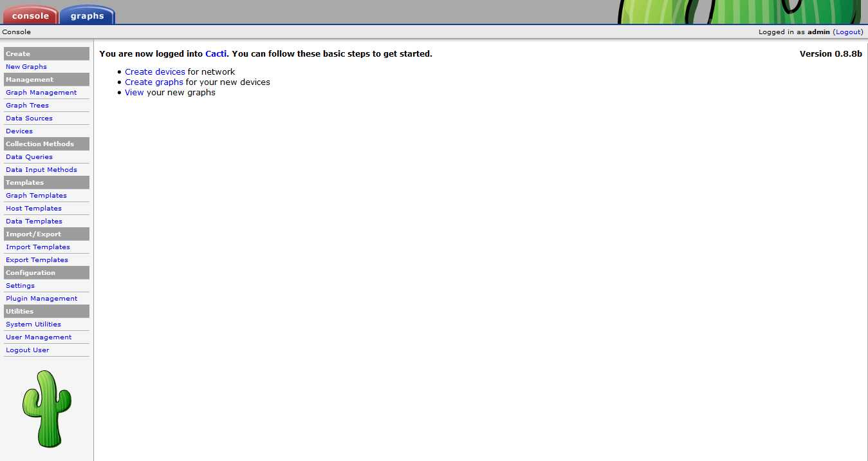This screenshot has height=461, width=868.
Task: Click the Utilities section header
Action: coord(46,312)
